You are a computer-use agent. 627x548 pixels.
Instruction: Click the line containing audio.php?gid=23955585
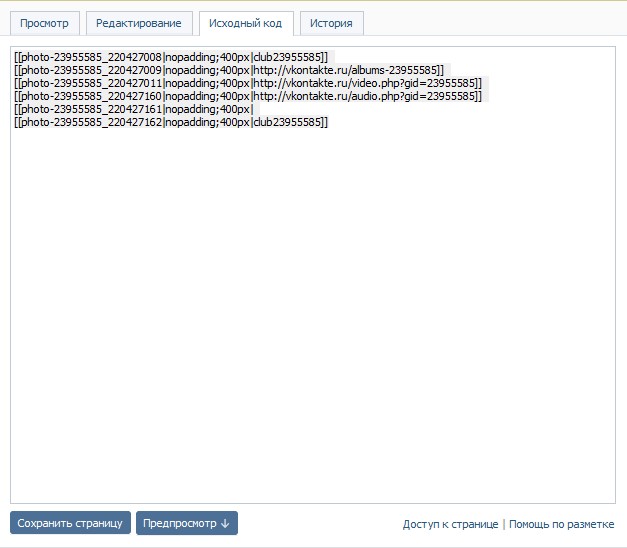[248, 96]
